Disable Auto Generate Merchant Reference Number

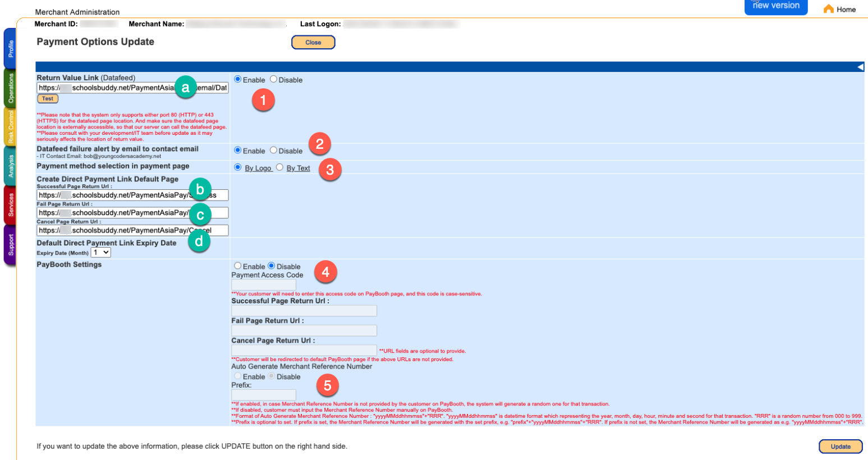(272, 376)
